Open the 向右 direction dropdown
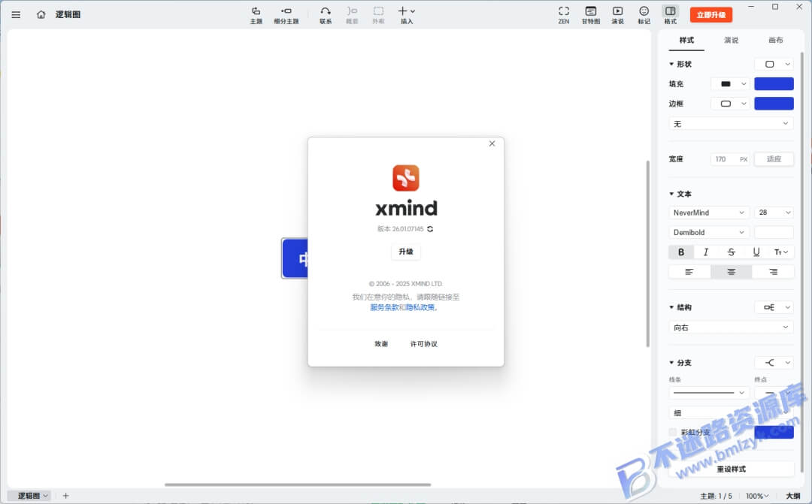This screenshot has width=812, height=504. pyautogui.click(x=731, y=327)
